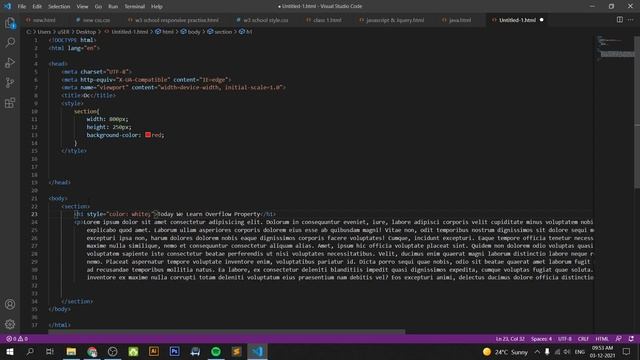Open the Extensions view

(x=10, y=103)
